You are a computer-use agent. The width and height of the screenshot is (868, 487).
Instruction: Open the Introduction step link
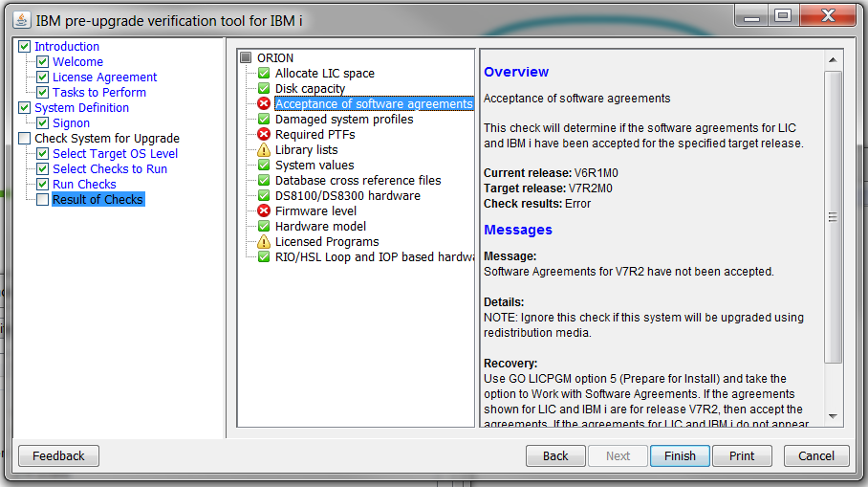coord(67,47)
